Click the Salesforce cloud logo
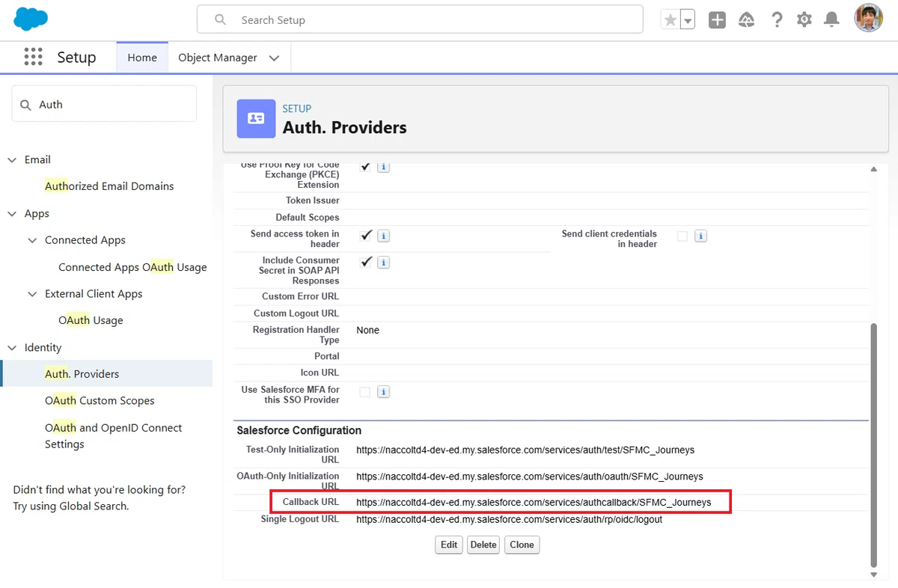 [31, 19]
